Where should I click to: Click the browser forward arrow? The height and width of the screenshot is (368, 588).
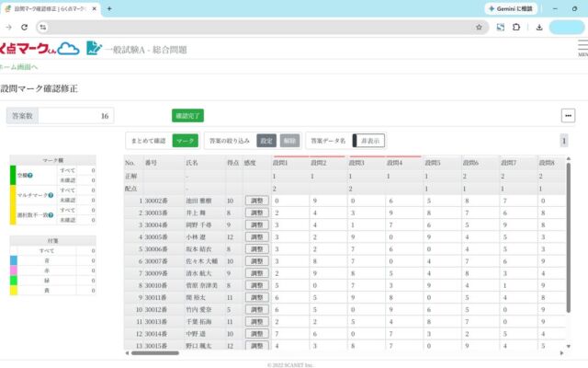point(8,27)
